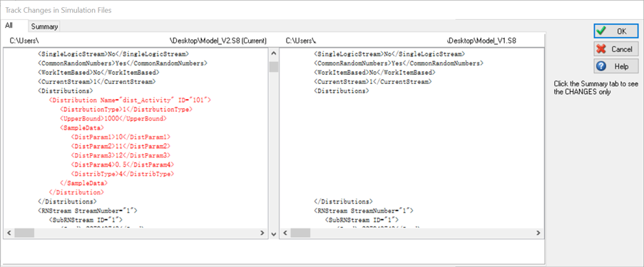This screenshot has width=644, height=267.
Task: Click WorkItemBased line in Model_V1 pane
Action: pyautogui.click(x=374, y=73)
